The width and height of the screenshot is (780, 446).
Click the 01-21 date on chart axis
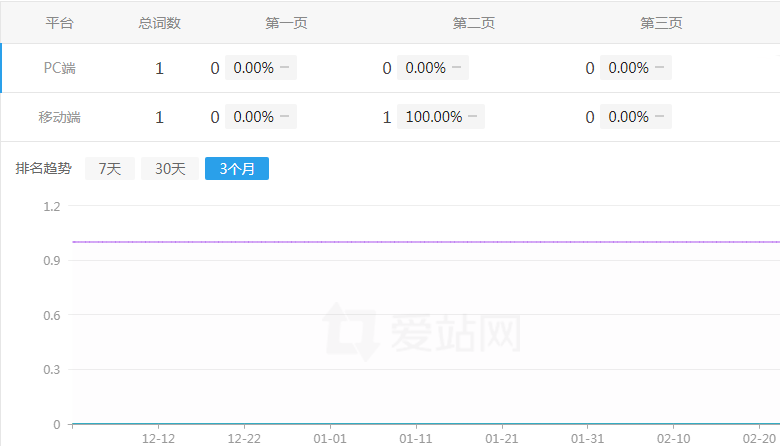[x=502, y=438]
